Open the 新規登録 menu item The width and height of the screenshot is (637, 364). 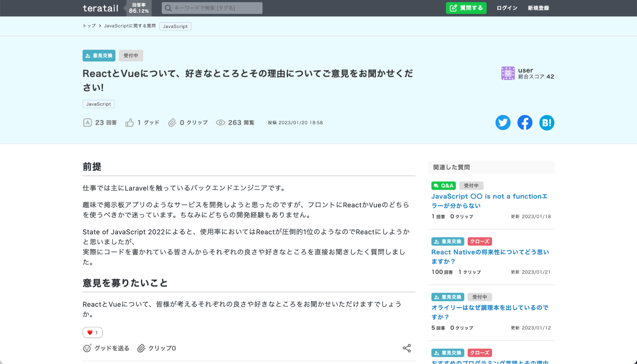[538, 8]
